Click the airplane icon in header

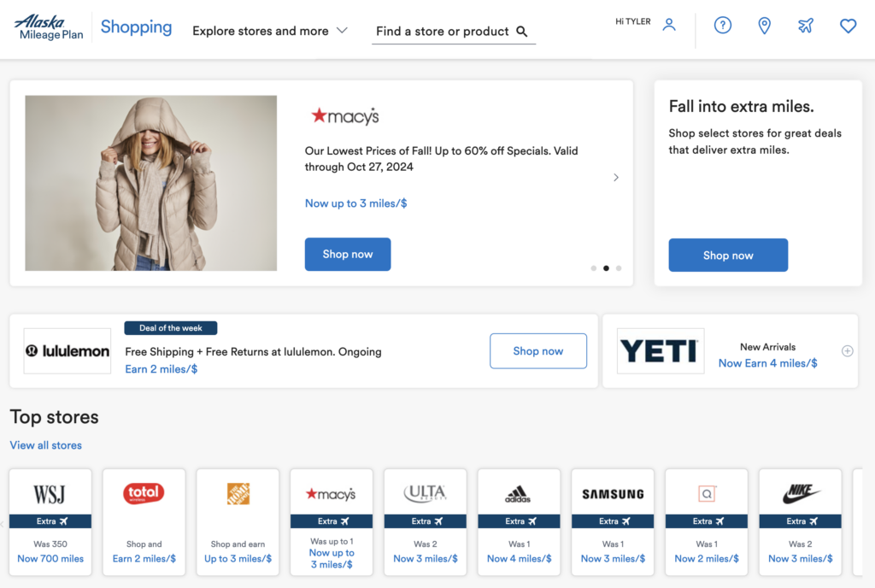(x=806, y=26)
